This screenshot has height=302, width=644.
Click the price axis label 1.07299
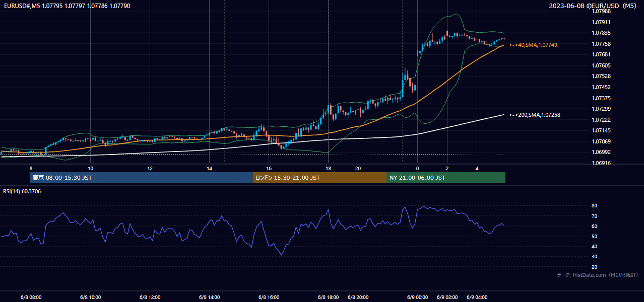tap(601, 109)
